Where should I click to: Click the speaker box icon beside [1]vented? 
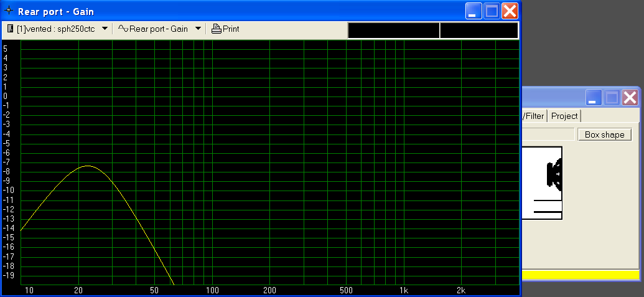[11, 29]
